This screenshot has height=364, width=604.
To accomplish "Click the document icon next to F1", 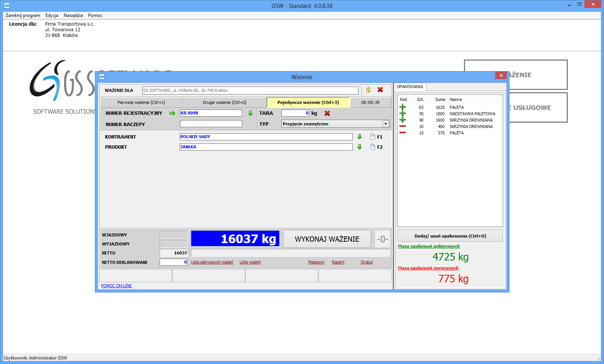I will 373,137.
